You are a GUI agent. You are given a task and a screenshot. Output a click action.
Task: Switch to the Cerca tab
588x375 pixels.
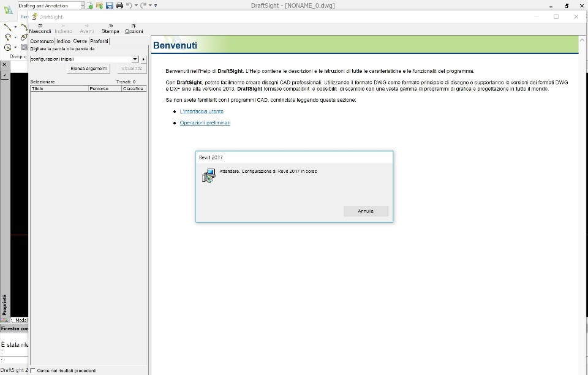pos(80,41)
